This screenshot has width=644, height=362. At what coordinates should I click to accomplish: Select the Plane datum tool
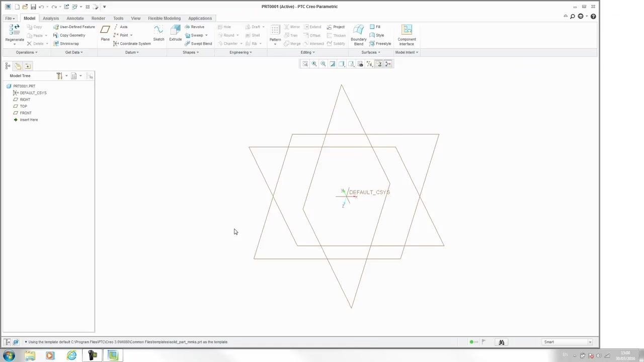click(x=105, y=33)
